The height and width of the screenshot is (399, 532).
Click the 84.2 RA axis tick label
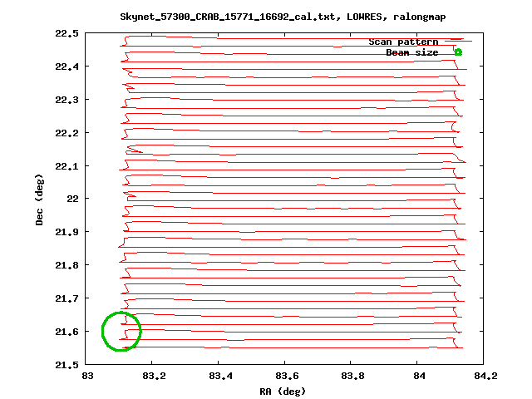pyautogui.click(x=485, y=376)
